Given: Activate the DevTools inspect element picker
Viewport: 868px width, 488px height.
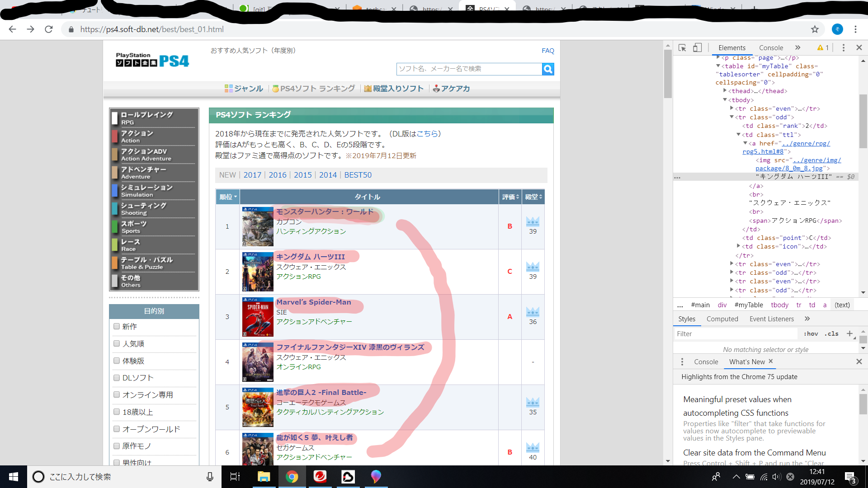Looking at the screenshot, I should tap(682, 47).
